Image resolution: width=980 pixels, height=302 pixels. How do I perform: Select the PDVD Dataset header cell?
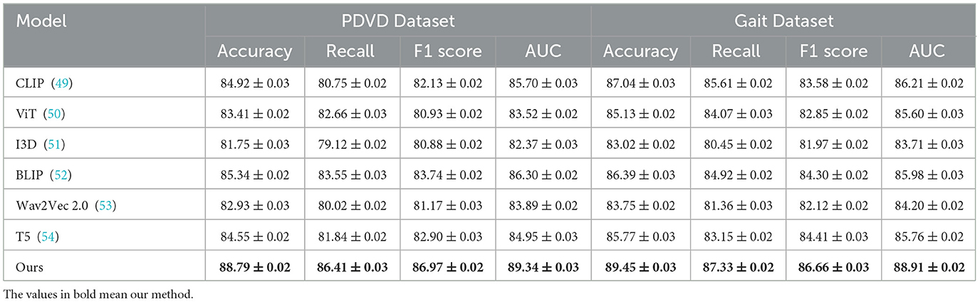tap(398, 21)
